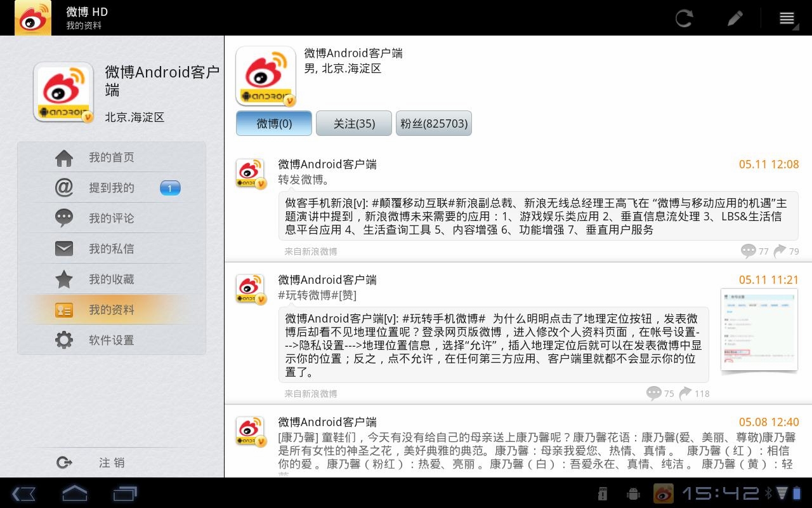Tap 来自新浪微博 source under 12:08 post

[x=311, y=251]
